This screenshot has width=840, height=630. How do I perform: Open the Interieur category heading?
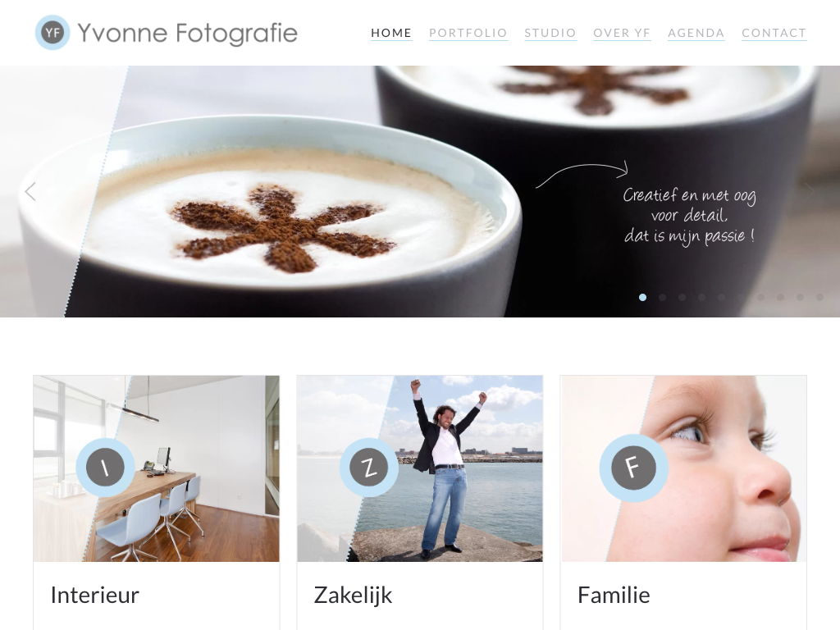(95, 596)
